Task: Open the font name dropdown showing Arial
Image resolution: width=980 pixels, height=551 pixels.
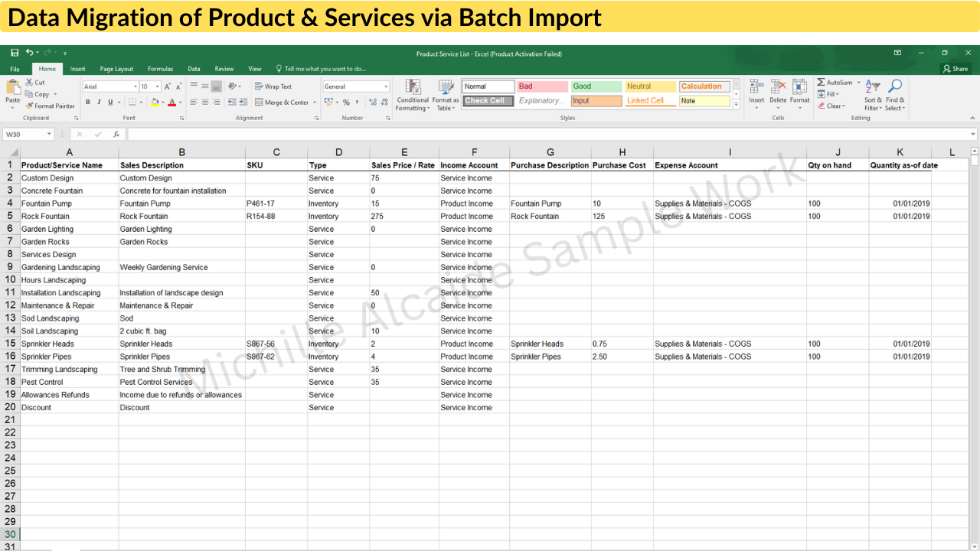Action: (x=136, y=87)
